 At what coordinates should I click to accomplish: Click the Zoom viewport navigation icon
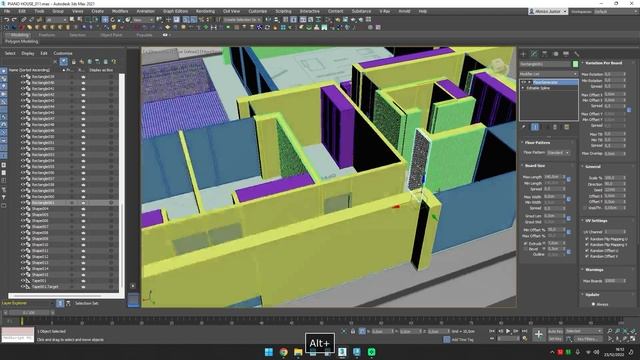pos(610,331)
